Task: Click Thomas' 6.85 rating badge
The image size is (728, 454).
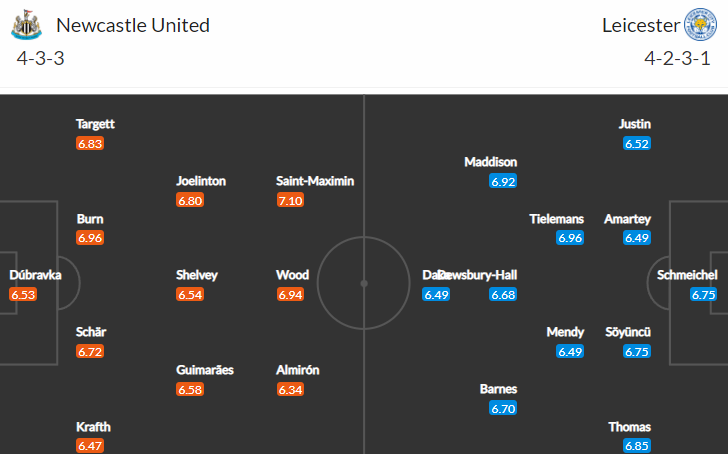Action: point(637,446)
